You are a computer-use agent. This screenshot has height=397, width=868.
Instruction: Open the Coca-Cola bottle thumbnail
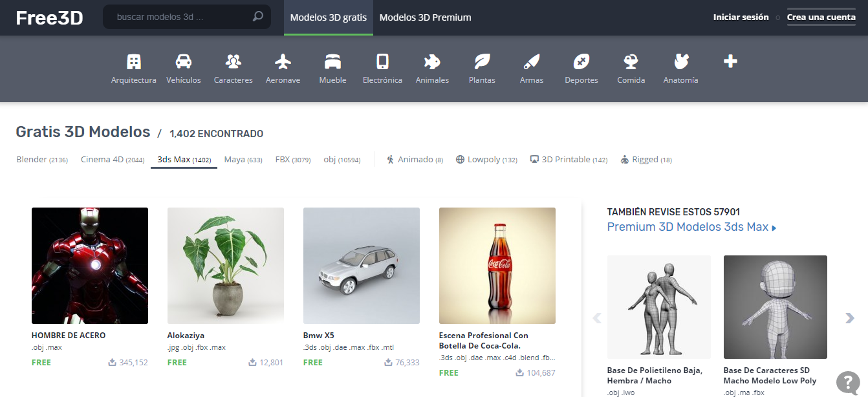pyautogui.click(x=497, y=266)
